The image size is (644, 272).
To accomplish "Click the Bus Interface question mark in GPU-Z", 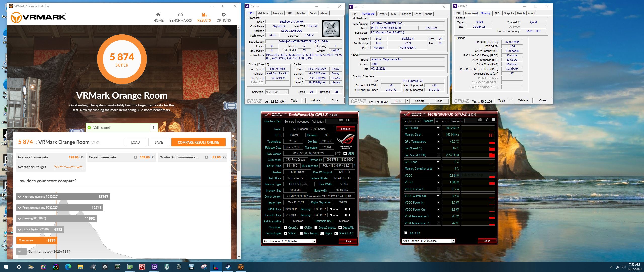I will point(354,166).
